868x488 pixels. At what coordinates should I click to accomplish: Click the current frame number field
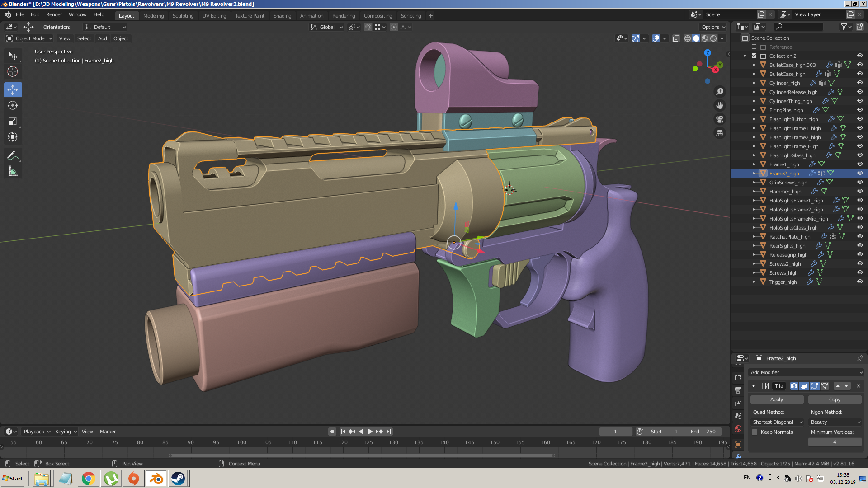point(615,432)
